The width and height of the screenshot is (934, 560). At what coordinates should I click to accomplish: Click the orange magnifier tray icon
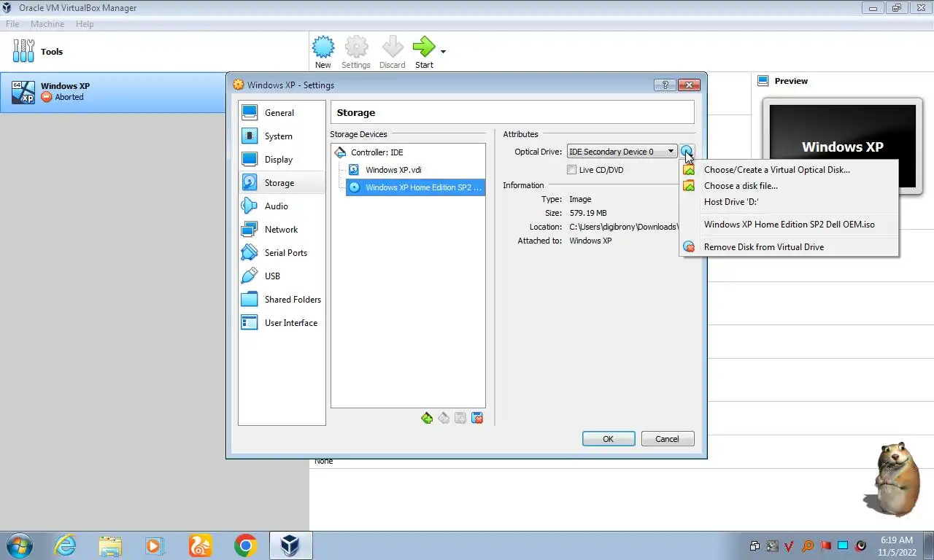point(808,545)
